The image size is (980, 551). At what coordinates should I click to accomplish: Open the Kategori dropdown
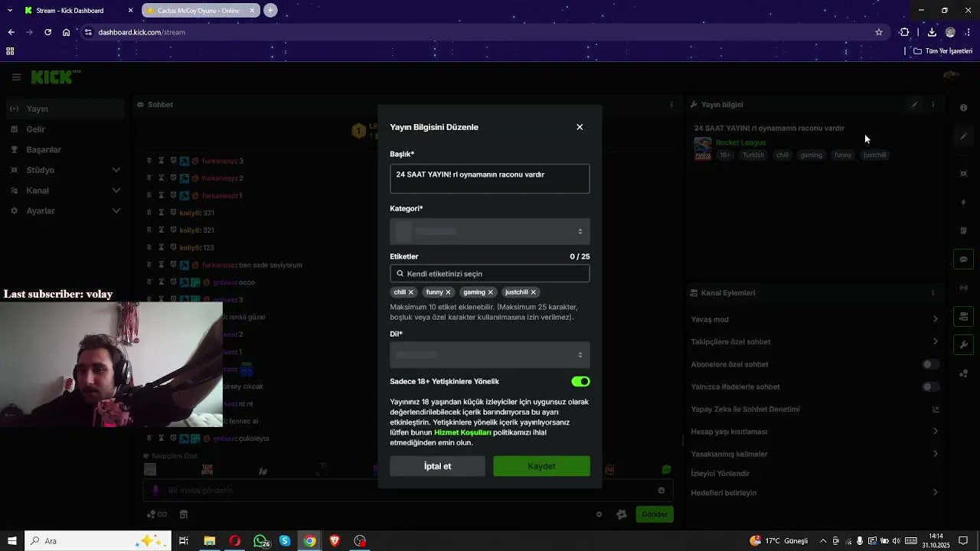pyautogui.click(x=490, y=231)
